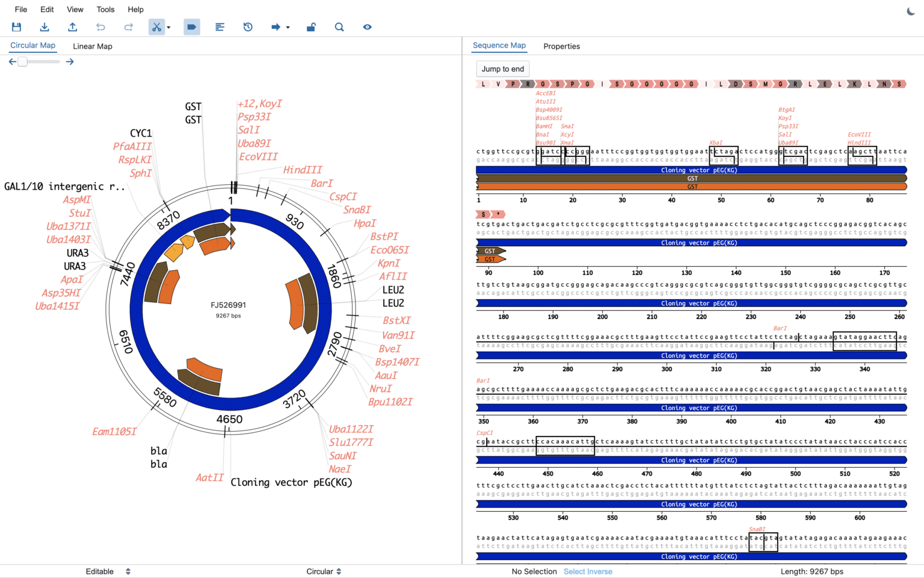Open the find tool (magnifier)
Image resolution: width=924 pixels, height=578 pixels.
pos(339,26)
